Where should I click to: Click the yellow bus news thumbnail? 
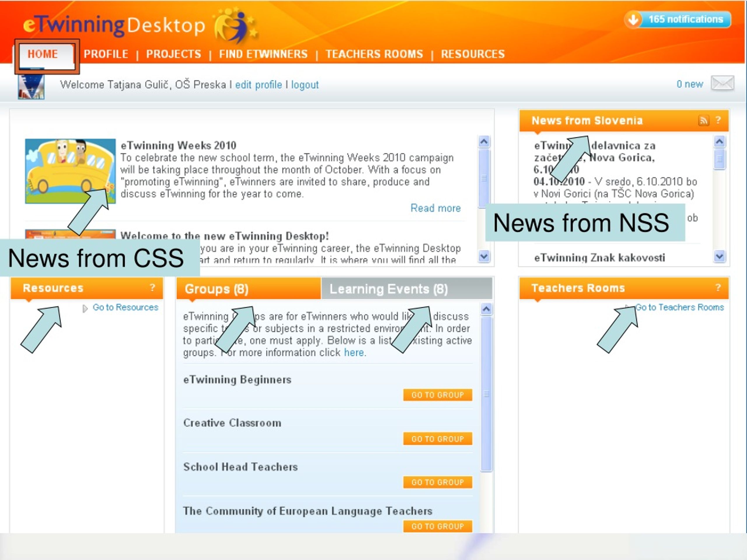pos(70,171)
